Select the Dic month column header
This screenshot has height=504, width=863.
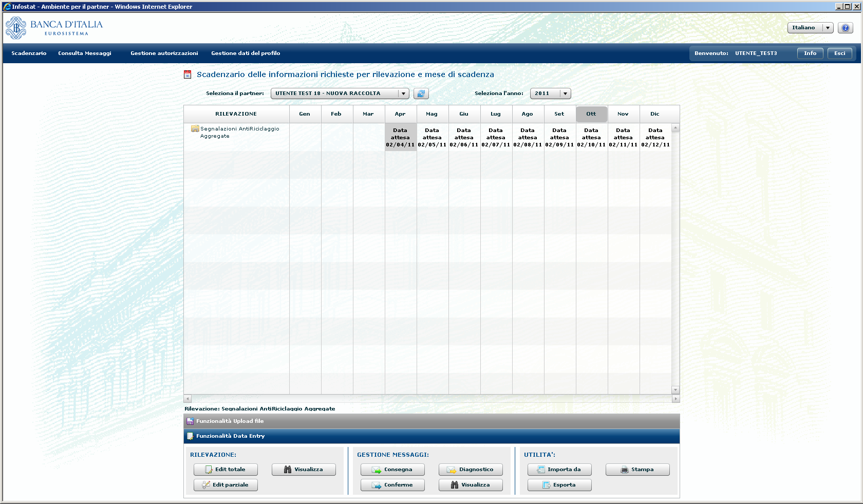(655, 114)
